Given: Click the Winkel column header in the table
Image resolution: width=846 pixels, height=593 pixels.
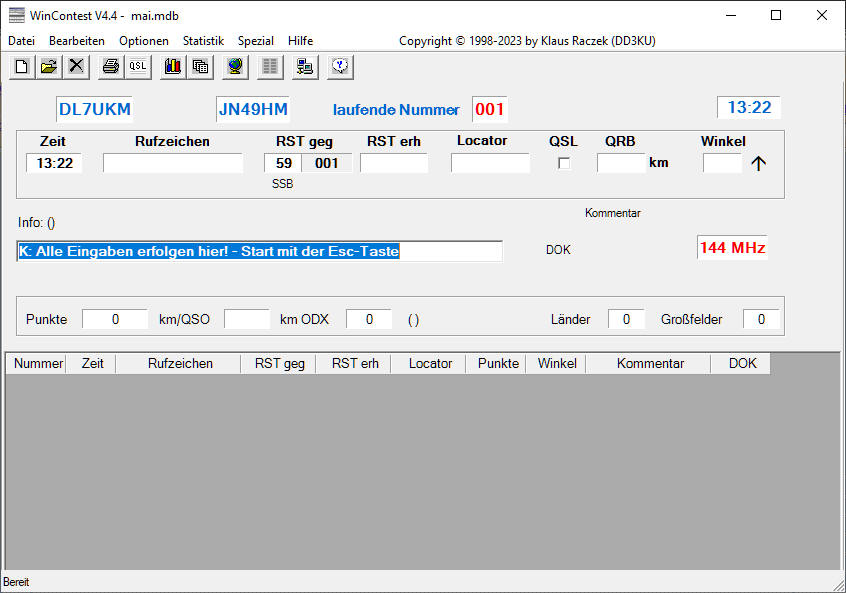Looking at the screenshot, I should [556, 364].
